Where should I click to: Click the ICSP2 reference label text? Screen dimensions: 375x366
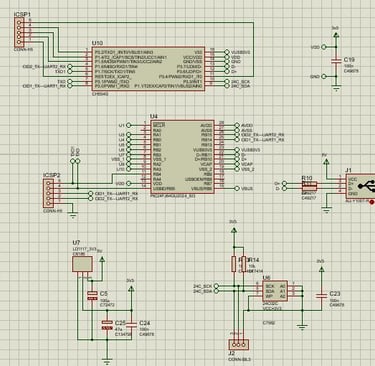point(52,175)
